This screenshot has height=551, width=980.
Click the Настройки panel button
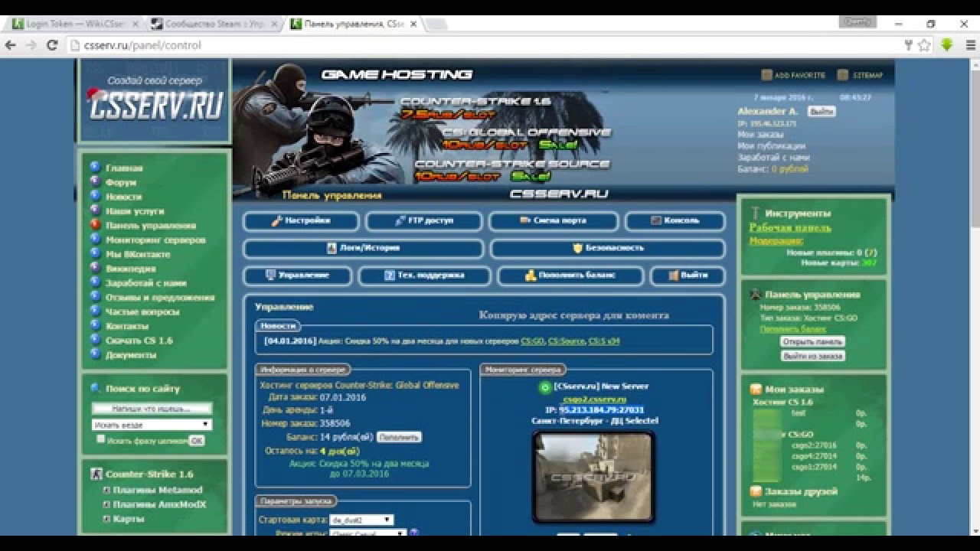[x=301, y=220]
